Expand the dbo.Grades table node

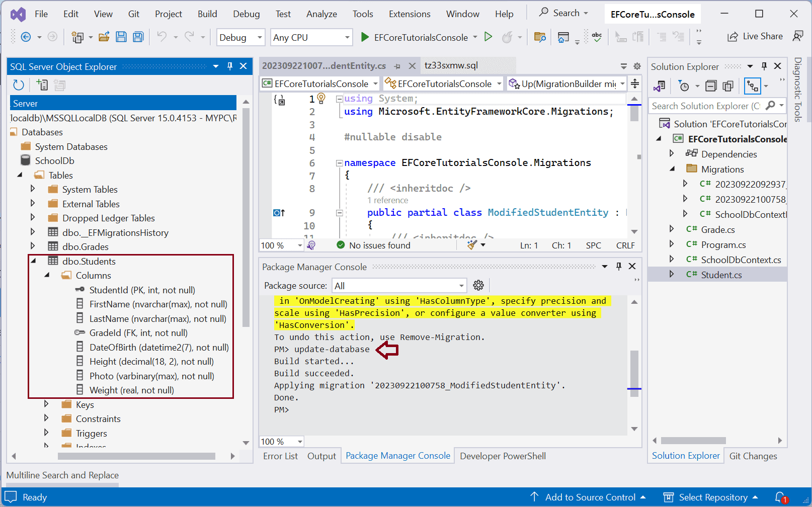tap(33, 246)
